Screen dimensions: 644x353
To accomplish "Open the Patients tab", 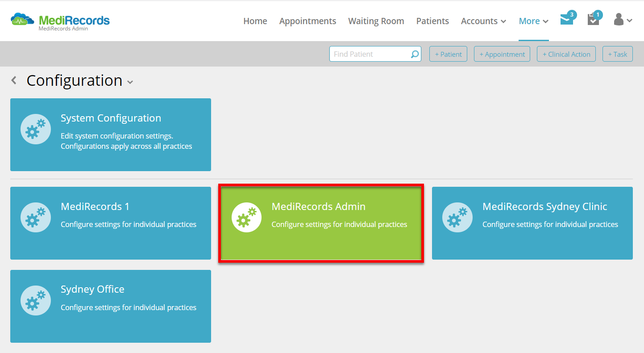I will coord(432,21).
